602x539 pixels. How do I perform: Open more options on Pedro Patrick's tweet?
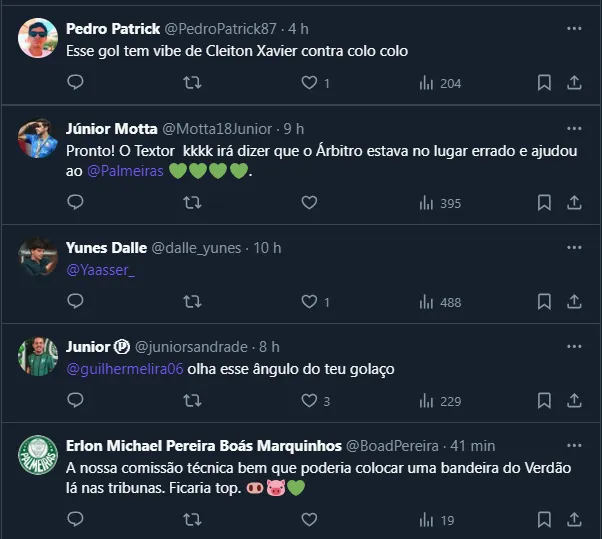[x=574, y=28]
